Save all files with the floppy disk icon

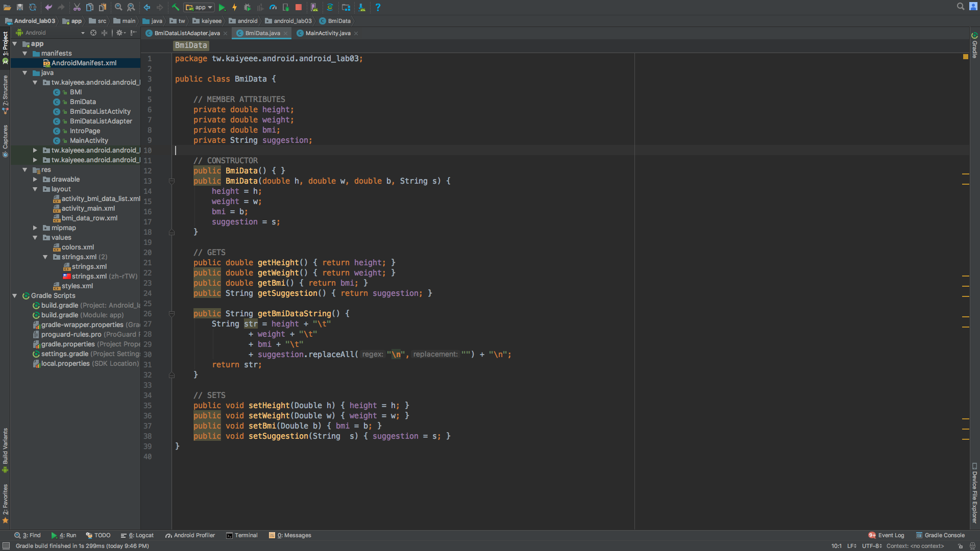pos(20,7)
